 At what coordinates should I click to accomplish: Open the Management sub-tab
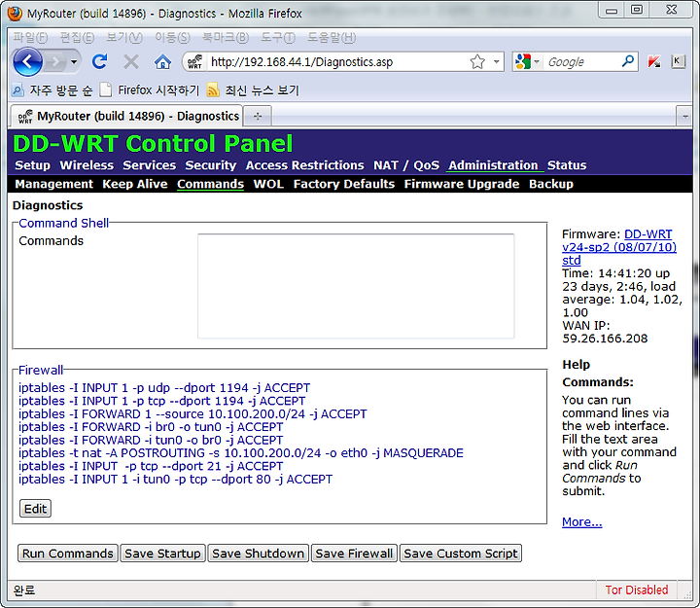(54, 184)
